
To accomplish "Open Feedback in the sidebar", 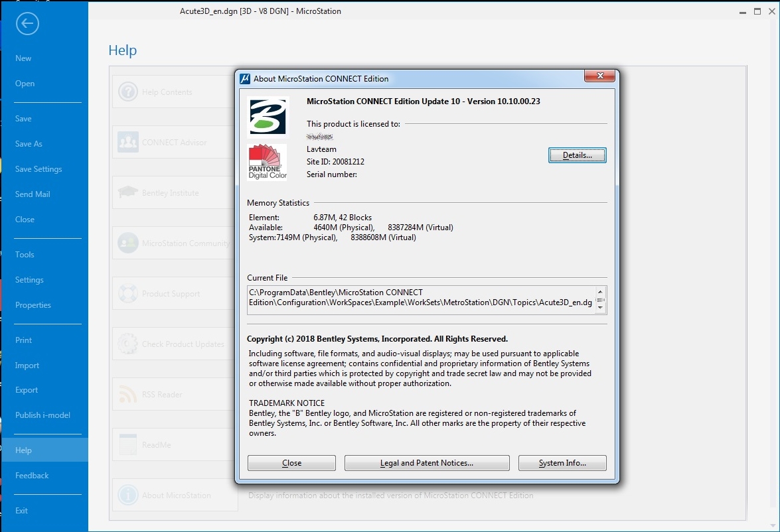I will coord(32,476).
